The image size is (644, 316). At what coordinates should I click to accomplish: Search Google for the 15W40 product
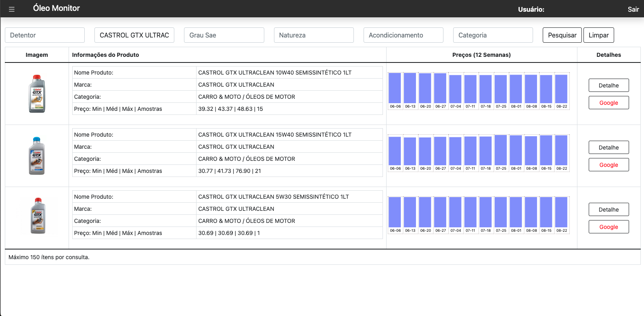(x=608, y=165)
